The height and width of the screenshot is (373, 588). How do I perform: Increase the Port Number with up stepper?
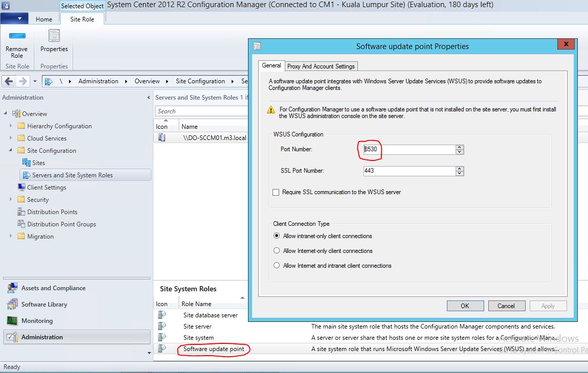point(460,147)
